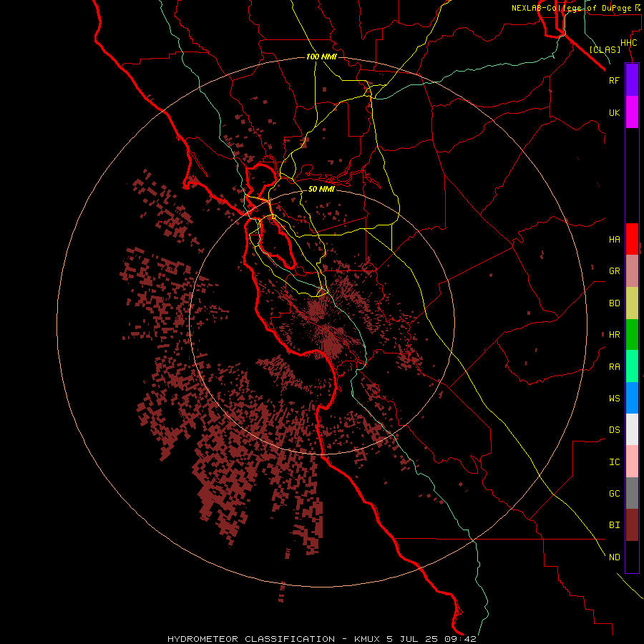Click the WS blue legend swatch
644x644 pixels.
[x=632, y=398]
